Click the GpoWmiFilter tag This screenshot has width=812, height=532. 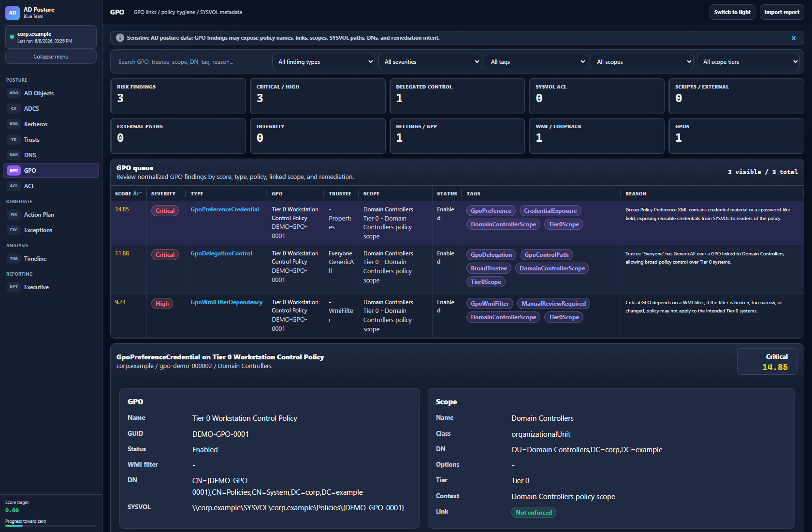pos(490,303)
